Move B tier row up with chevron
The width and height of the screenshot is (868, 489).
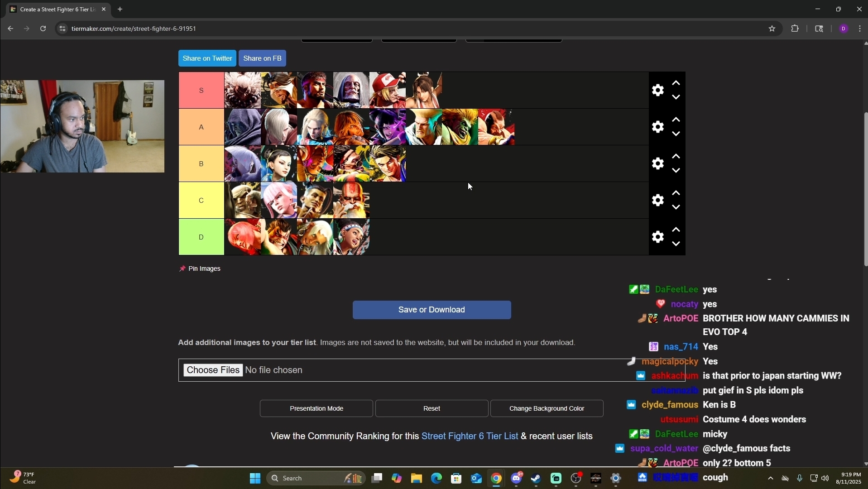pos(676,156)
